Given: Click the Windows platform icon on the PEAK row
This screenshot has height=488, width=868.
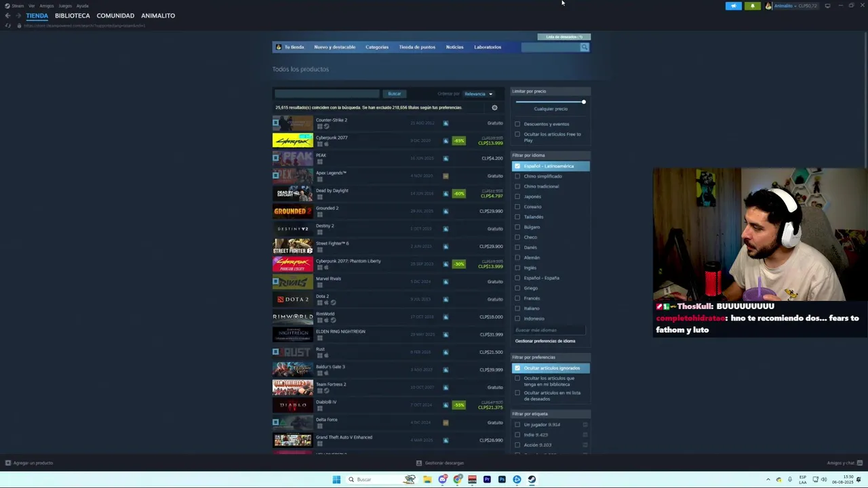Looking at the screenshot, I should click(x=320, y=161).
